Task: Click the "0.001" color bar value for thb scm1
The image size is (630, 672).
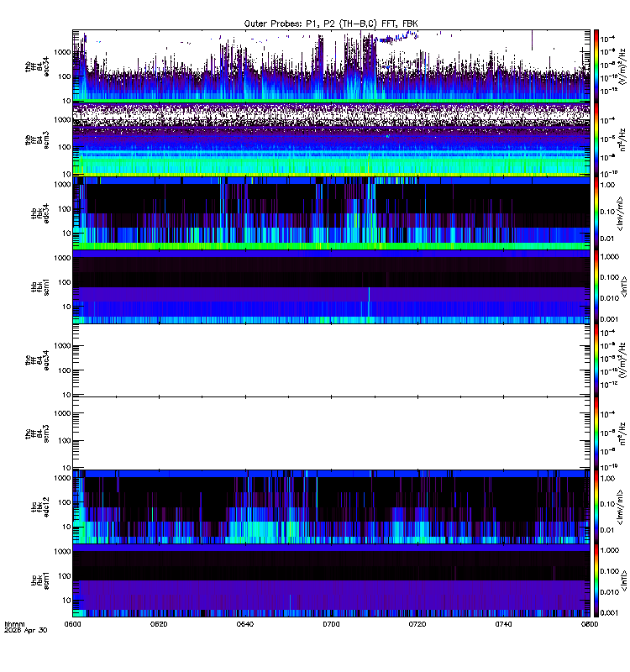Action: (x=610, y=319)
